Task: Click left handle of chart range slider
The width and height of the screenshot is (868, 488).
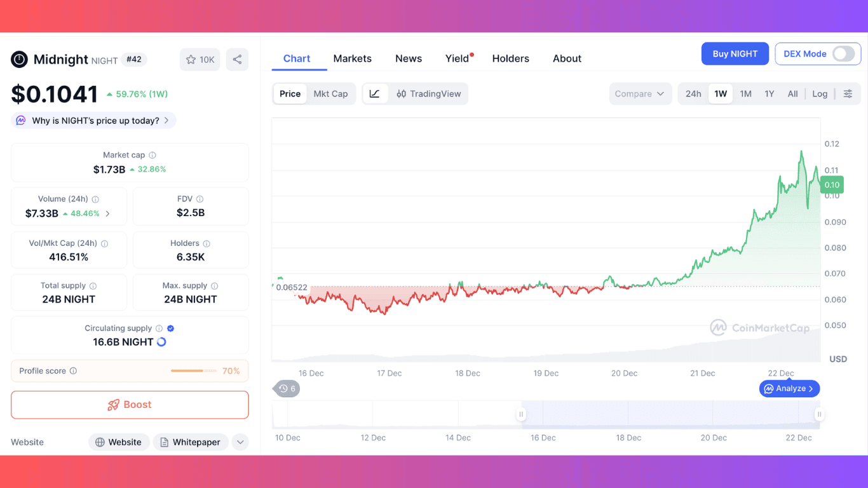Action: point(521,414)
